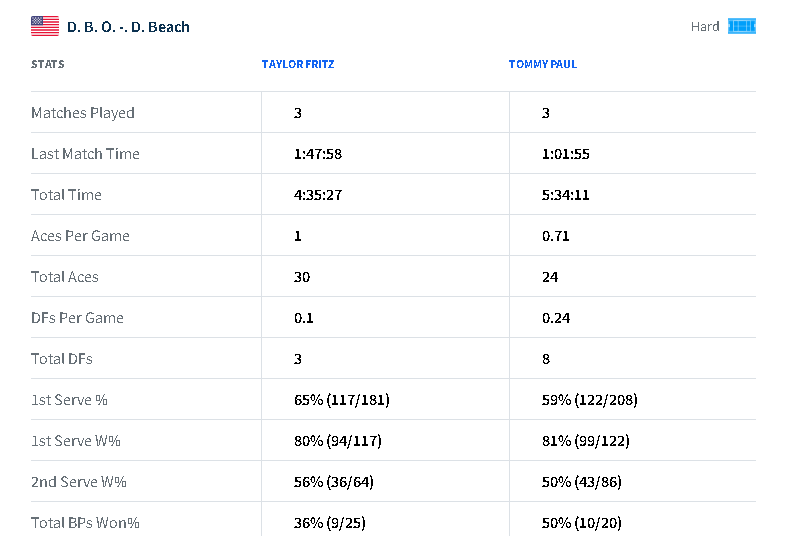Select the Aces Per Game row label
The image size is (787, 536).
pos(80,236)
